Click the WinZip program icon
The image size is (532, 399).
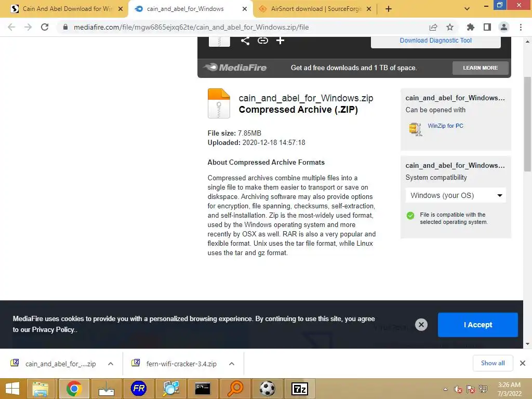pos(415,129)
